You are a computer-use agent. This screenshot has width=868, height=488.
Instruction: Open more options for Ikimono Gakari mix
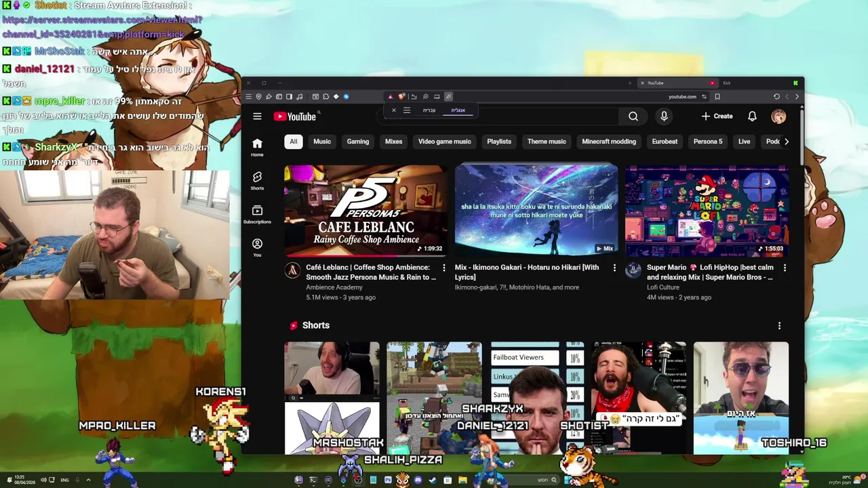click(x=614, y=268)
